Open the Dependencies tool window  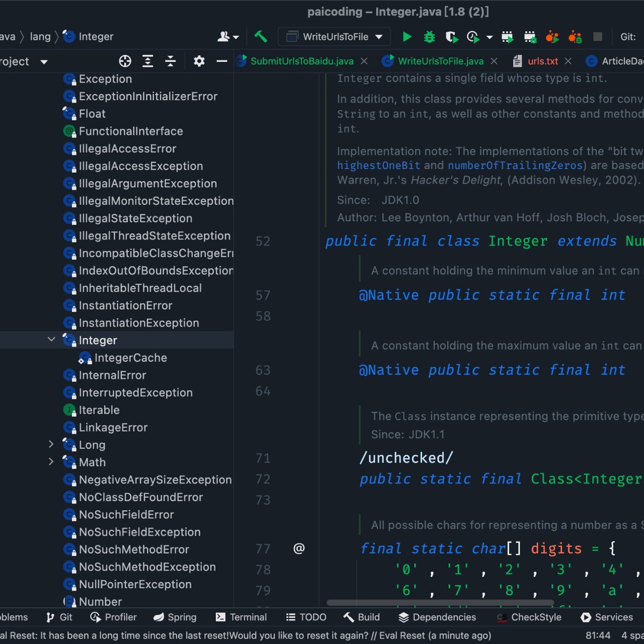pyautogui.click(x=437, y=617)
